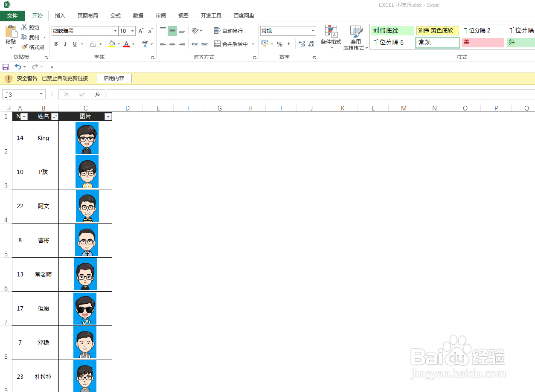
Task: Save the workbook with the floppy icon
Action: pos(6,67)
